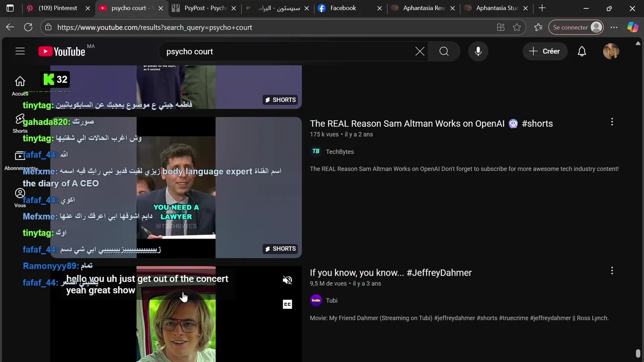Open the Copilot sidebar icon
Screen dimensions: 644x362
point(632,27)
